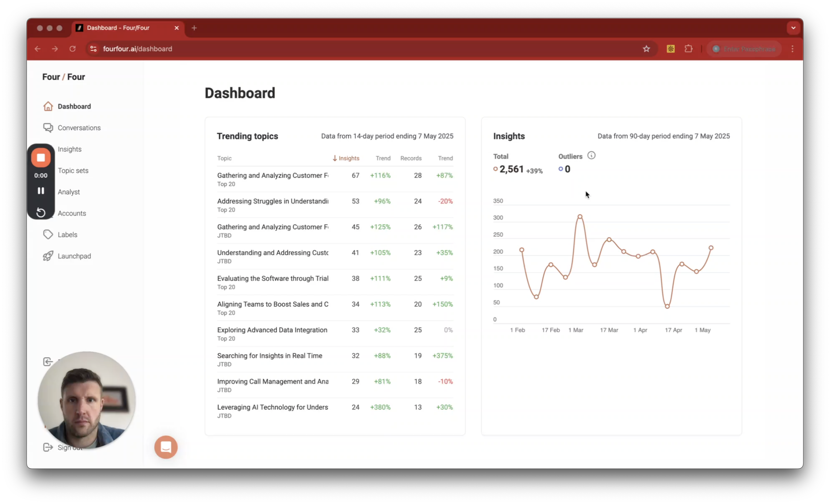Image resolution: width=830 pixels, height=504 pixels.
Task: Click the Labels tag icon
Action: coord(48,235)
